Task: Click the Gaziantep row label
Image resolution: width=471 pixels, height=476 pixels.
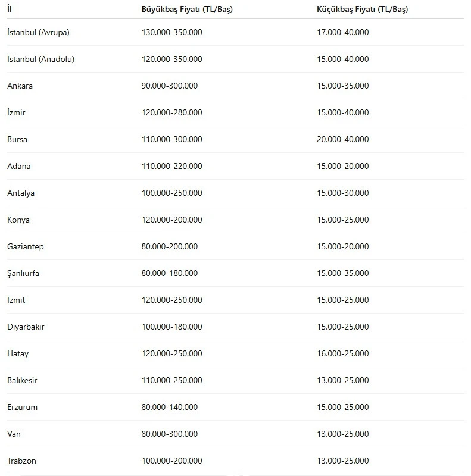Action: click(x=26, y=246)
